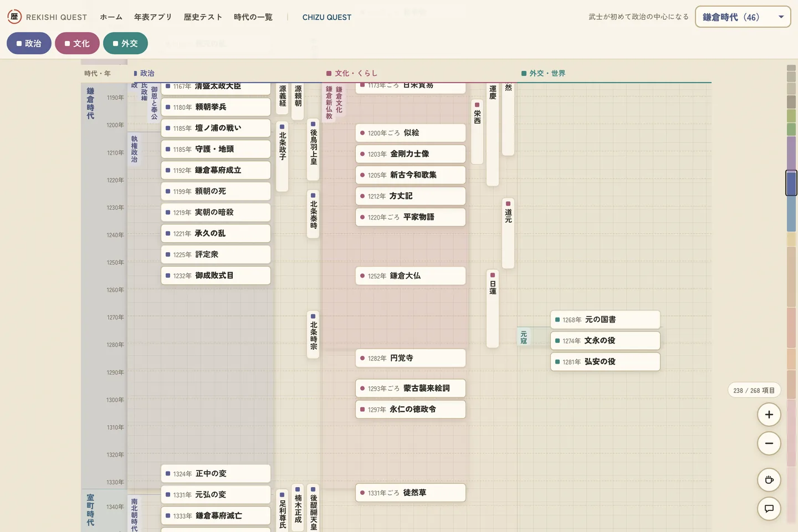Screen dimensions: 798x532
Task: Open the 1324年 正中の変 event card
Action: click(216, 473)
